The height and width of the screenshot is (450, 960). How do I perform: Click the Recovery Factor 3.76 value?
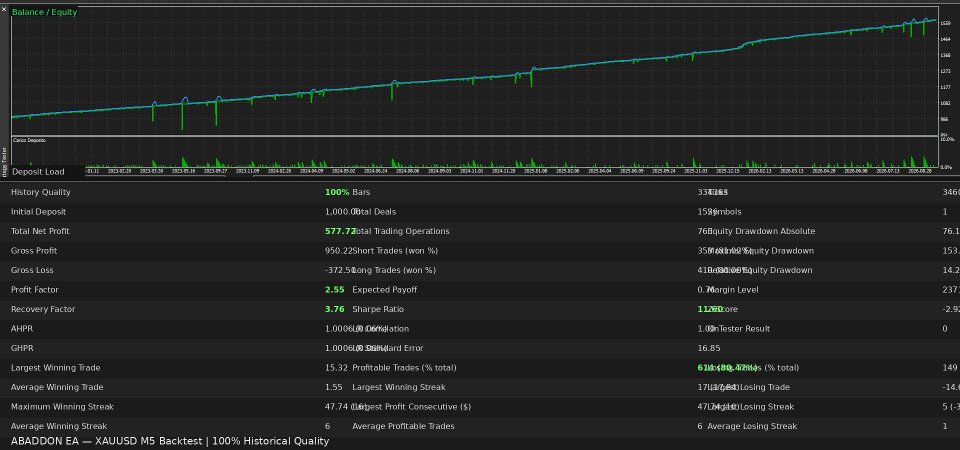pyautogui.click(x=334, y=309)
